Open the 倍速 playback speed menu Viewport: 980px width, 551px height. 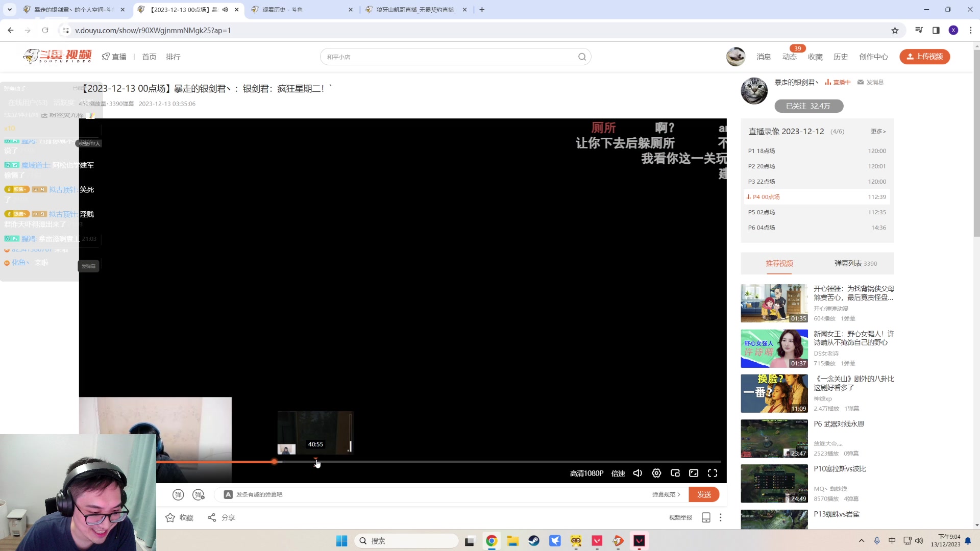point(618,473)
